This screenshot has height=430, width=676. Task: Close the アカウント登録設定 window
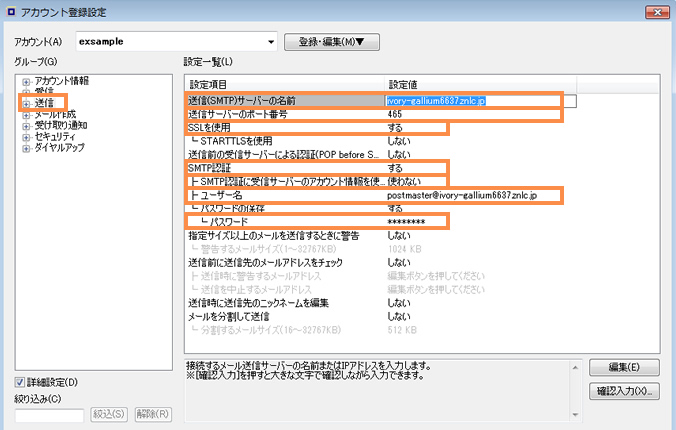pos(657,12)
